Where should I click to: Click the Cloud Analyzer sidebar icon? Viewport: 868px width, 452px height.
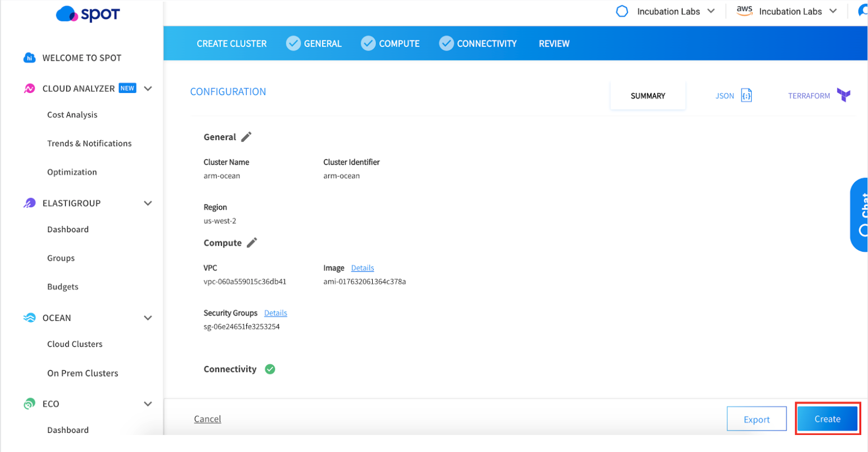click(30, 89)
